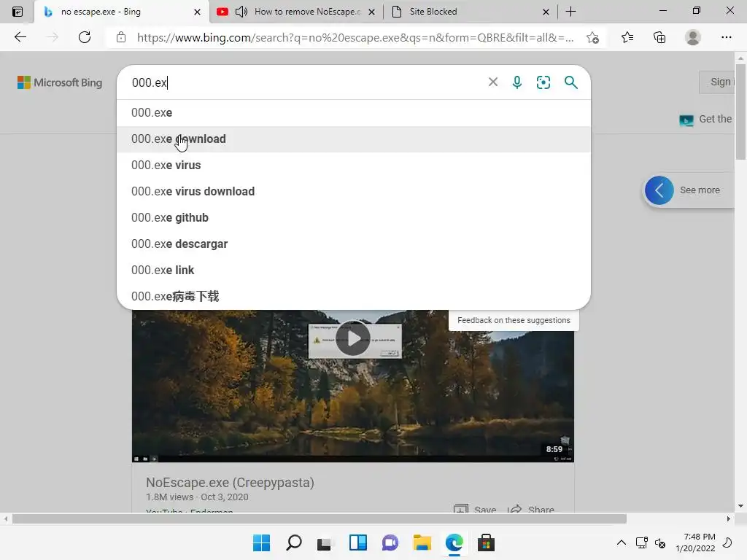Select suggestion '000.exe github'

coord(354,217)
